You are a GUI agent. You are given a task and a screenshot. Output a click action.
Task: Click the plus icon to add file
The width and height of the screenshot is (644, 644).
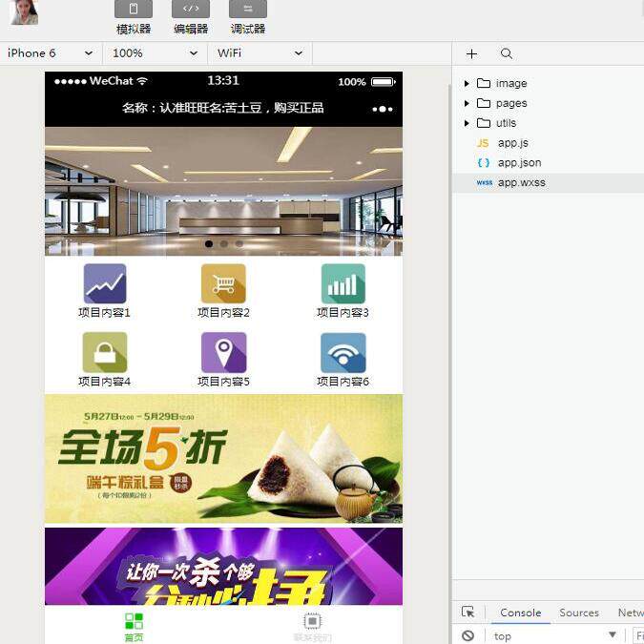(x=472, y=53)
